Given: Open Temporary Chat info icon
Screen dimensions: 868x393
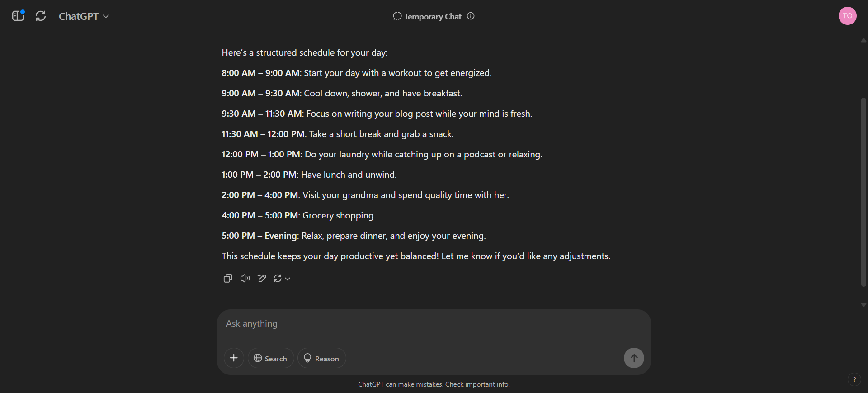Looking at the screenshot, I should 471,16.
